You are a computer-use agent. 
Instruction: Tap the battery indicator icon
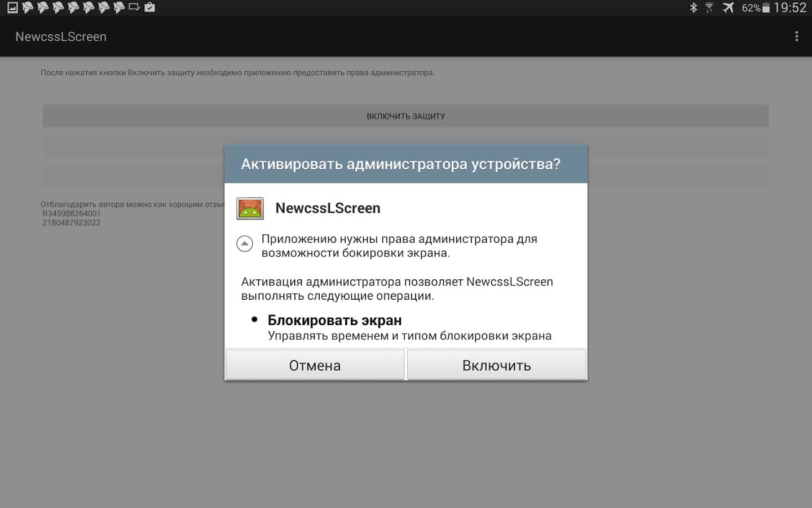pos(766,8)
